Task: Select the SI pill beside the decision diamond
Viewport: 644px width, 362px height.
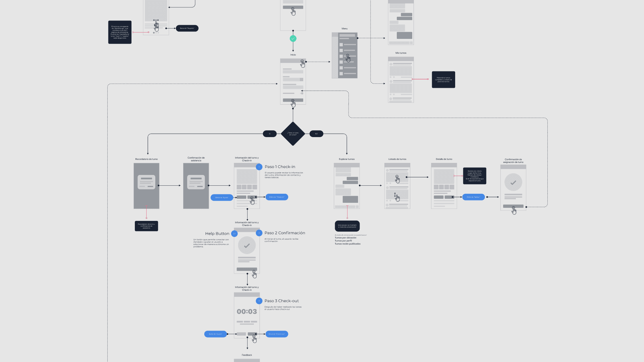Action: 270,134
